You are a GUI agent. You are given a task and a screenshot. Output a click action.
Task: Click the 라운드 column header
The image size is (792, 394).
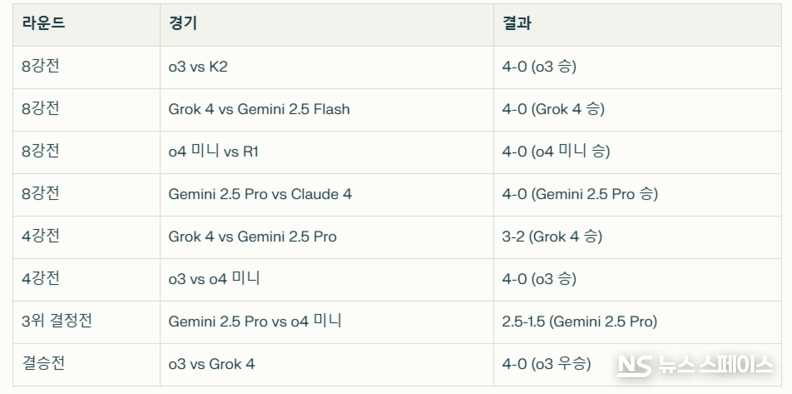[x=86, y=25]
